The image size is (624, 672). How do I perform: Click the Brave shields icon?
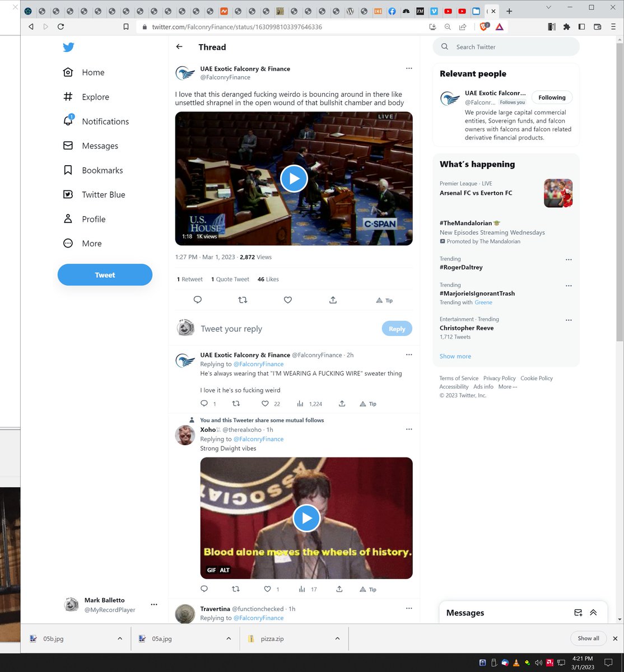(485, 26)
